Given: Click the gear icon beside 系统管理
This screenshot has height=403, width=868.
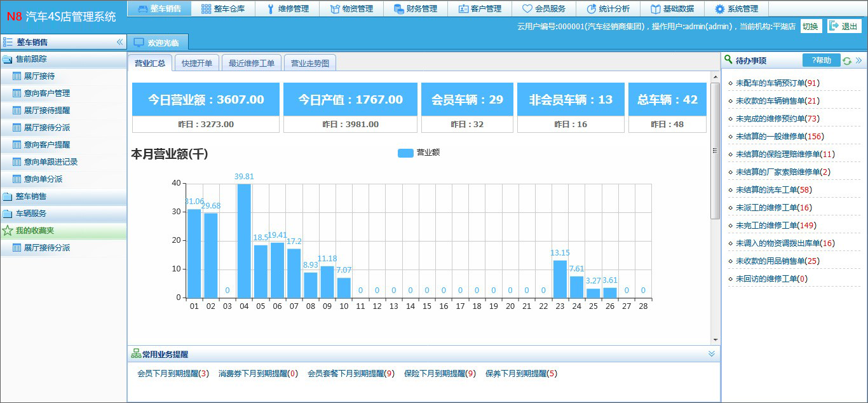Looking at the screenshot, I should 719,9.
